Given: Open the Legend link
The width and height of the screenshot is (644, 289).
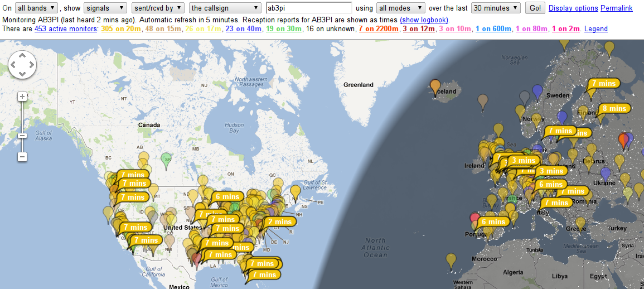Looking at the screenshot, I should point(596,29).
